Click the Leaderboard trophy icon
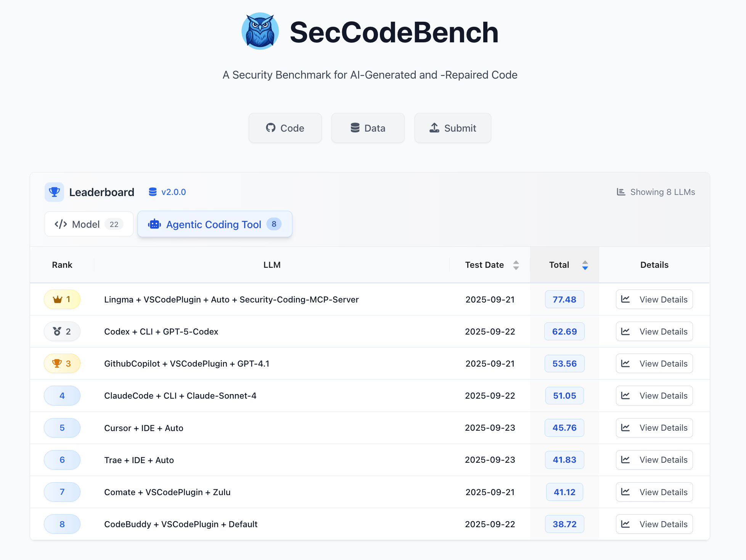The height and width of the screenshot is (560, 746). [54, 192]
